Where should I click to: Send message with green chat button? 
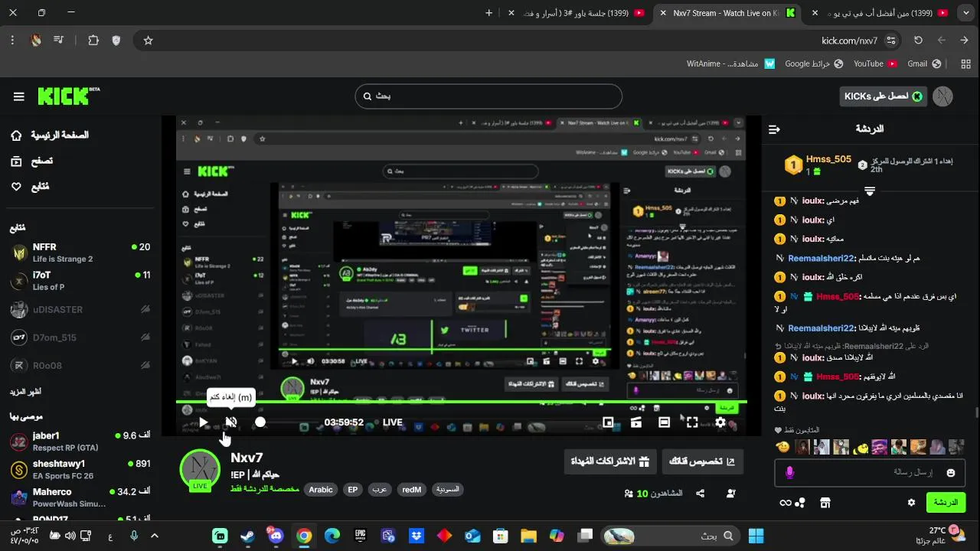(946, 503)
